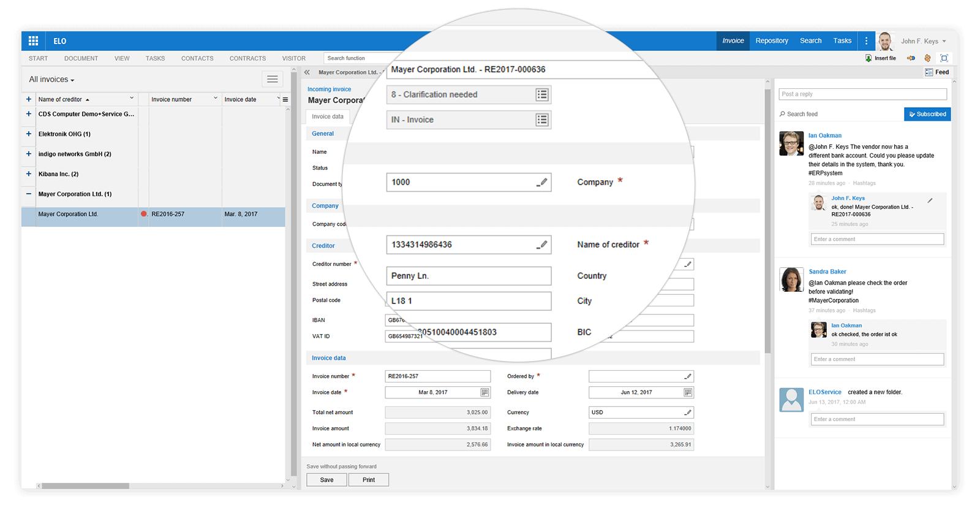Screen dimensions: 980x510
Task: Click the user profile photo in header
Action: pos(885,41)
